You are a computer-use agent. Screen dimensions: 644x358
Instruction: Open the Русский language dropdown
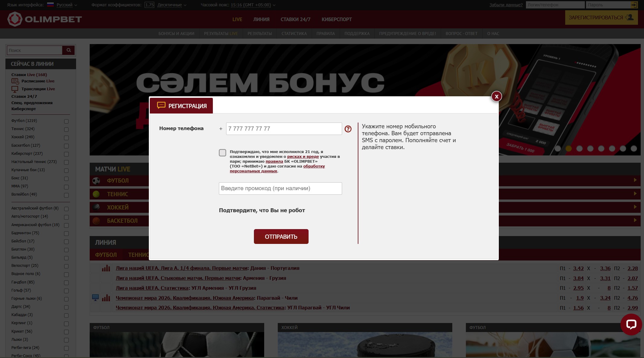tap(67, 5)
